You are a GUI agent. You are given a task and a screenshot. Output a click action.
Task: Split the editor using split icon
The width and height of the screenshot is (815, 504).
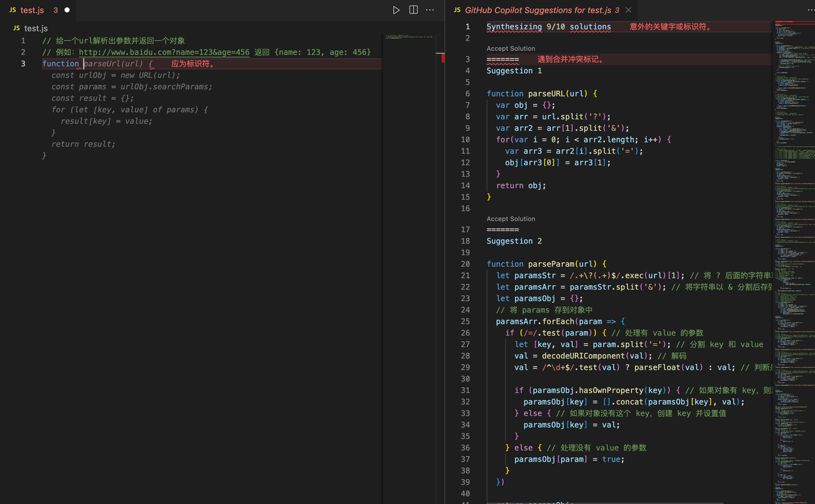(x=413, y=10)
